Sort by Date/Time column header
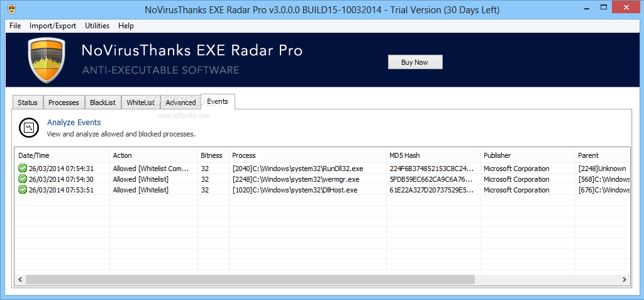 (62, 155)
